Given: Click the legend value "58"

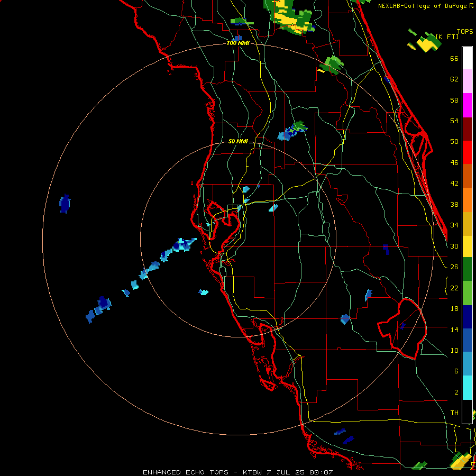Looking at the screenshot, I should [454, 100].
